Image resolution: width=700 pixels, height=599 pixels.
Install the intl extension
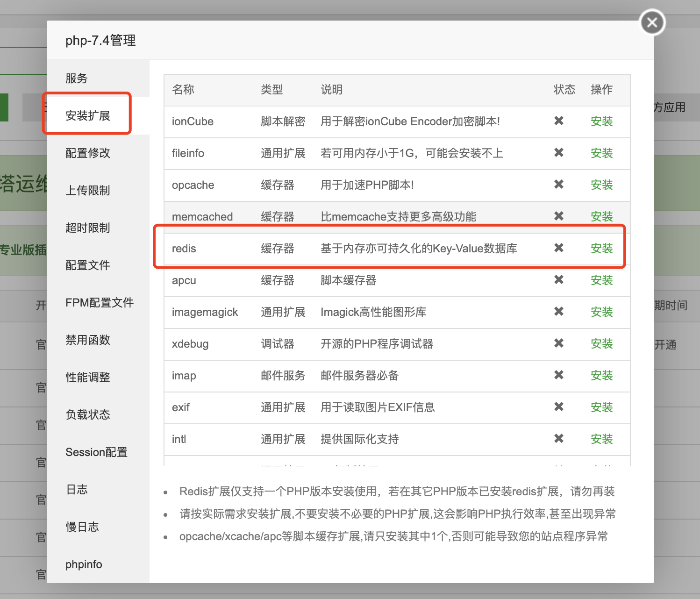(601, 439)
